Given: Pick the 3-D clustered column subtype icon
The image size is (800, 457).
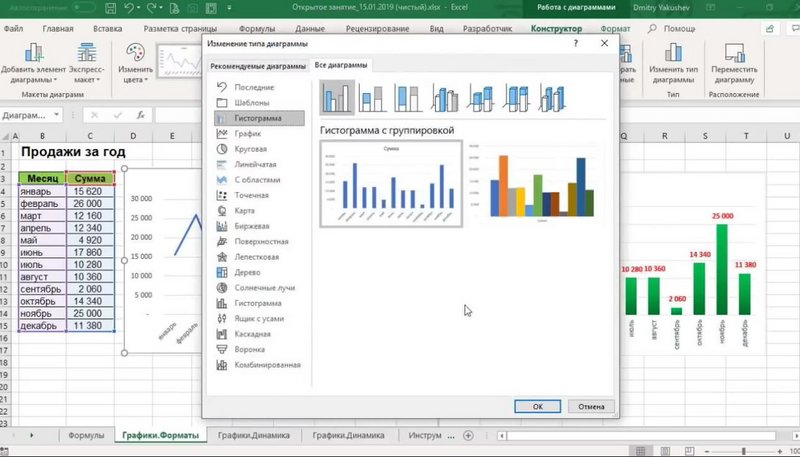Looking at the screenshot, I should [444, 97].
